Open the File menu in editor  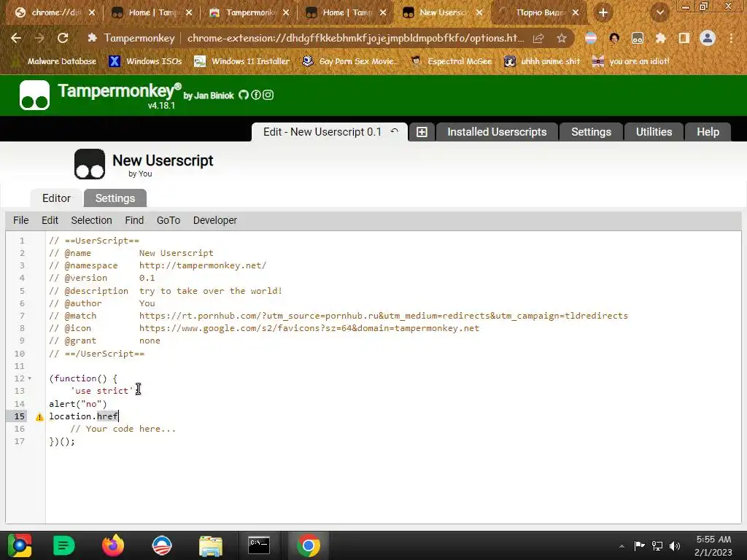coord(21,220)
